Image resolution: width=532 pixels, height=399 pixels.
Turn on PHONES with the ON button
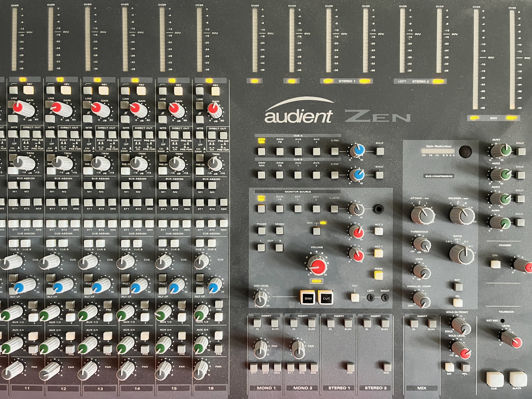[x=495, y=264]
